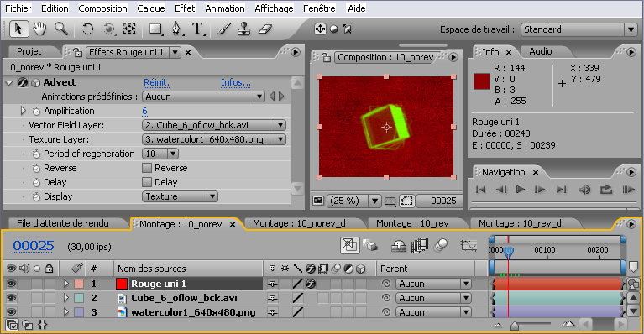
Task: Enable the Delay checkbox
Action: [147, 182]
